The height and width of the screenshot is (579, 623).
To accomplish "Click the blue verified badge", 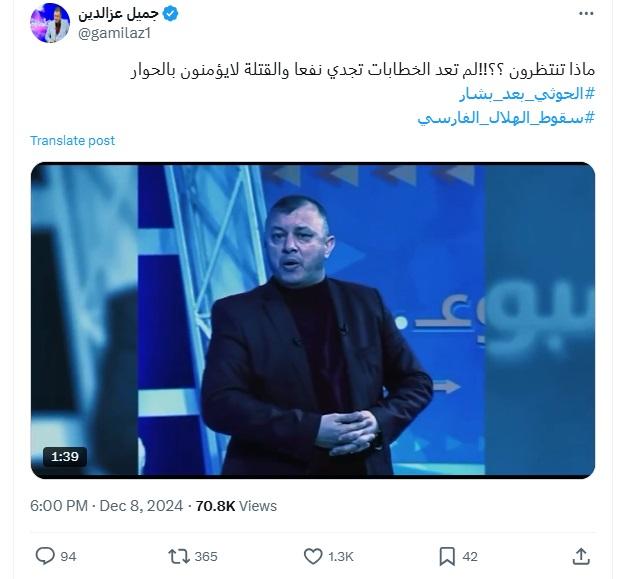I will point(171,14).
